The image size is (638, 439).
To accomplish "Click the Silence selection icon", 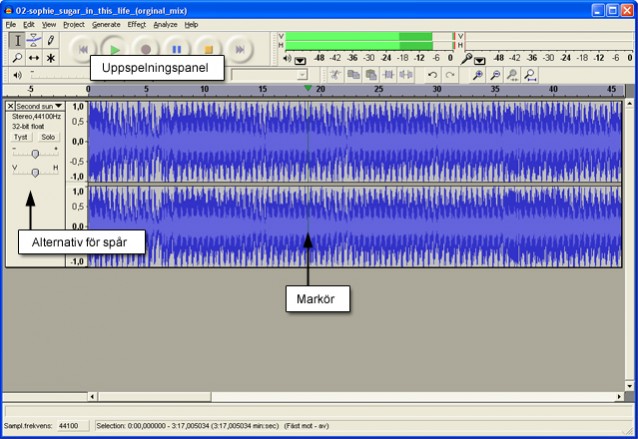I will 406,75.
